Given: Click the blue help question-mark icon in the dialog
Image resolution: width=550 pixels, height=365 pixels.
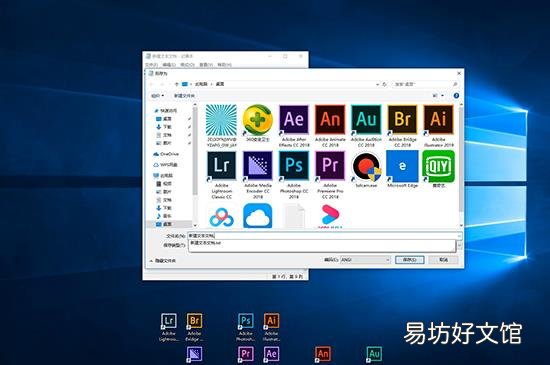Looking at the screenshot, I should pos(456,96).
